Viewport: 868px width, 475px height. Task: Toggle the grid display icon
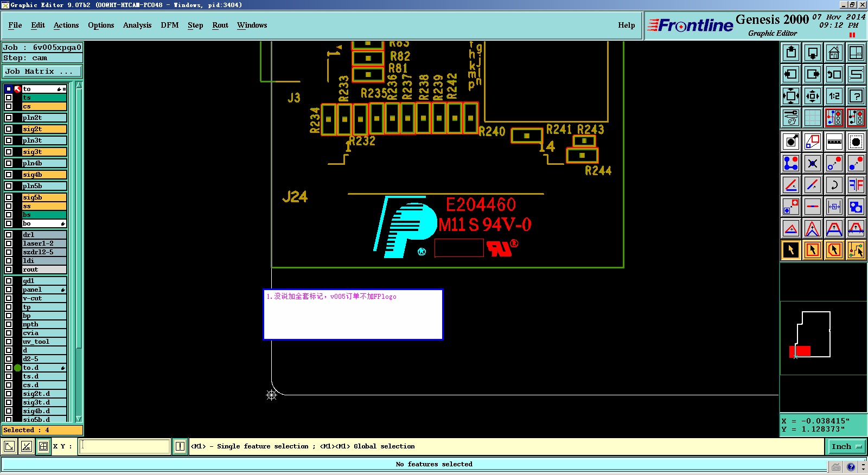813,118
